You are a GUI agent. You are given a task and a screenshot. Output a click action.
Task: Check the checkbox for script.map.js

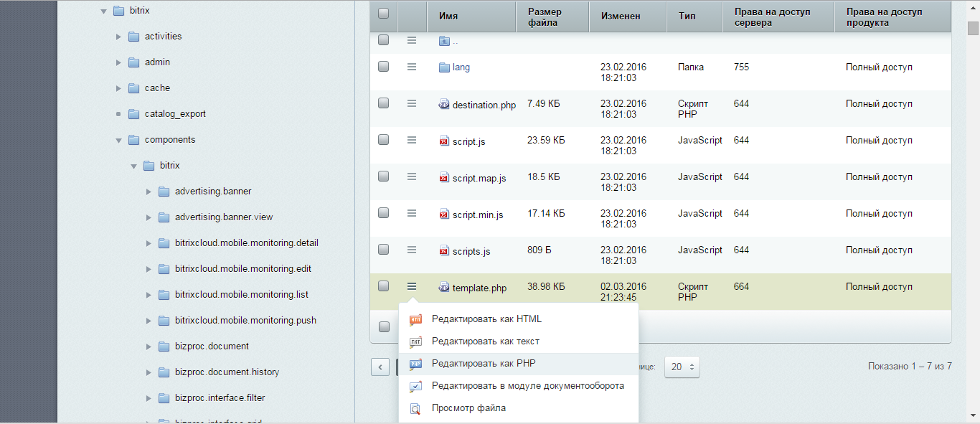coord(384,176)
